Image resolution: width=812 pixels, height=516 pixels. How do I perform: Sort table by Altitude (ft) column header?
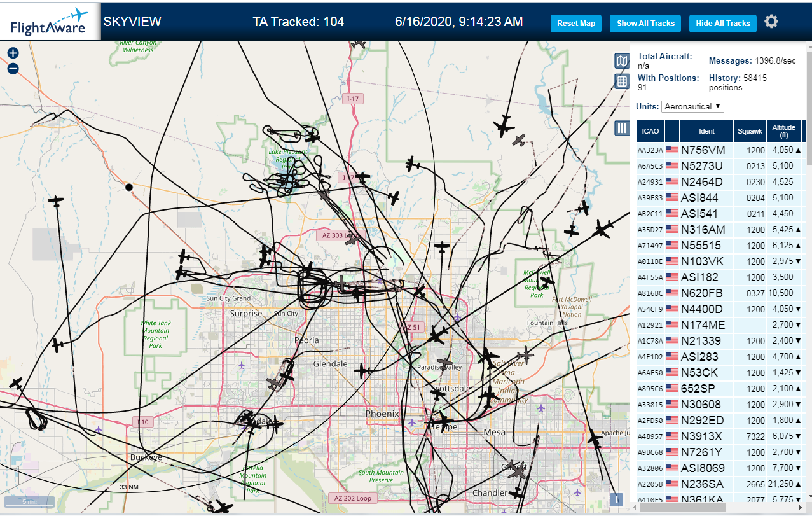point(784,131)
